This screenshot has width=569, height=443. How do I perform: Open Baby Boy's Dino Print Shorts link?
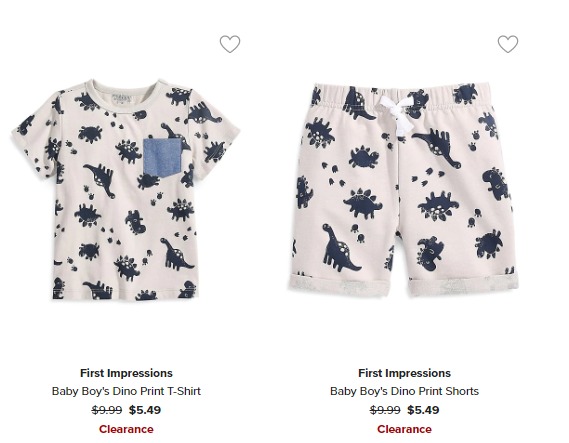[404, 391]
